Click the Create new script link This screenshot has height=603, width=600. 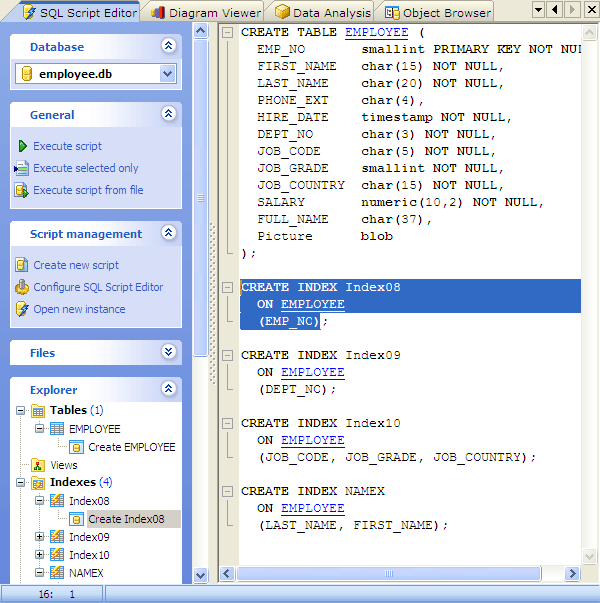[76, 265]
